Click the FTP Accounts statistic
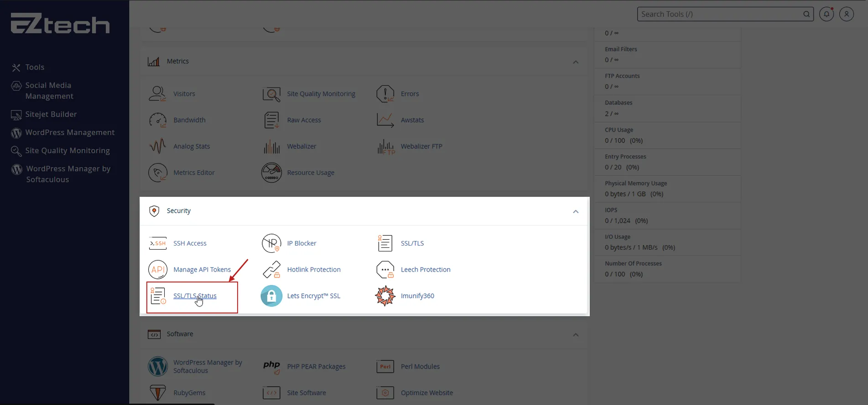The height and width of the screenshot is (405, 868). point(668,82)
